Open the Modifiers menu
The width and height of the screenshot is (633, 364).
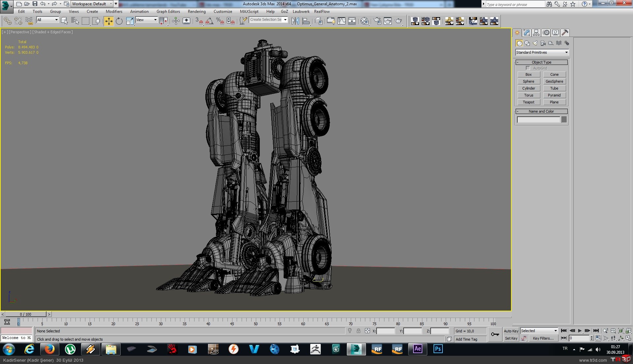pos(114,12)
